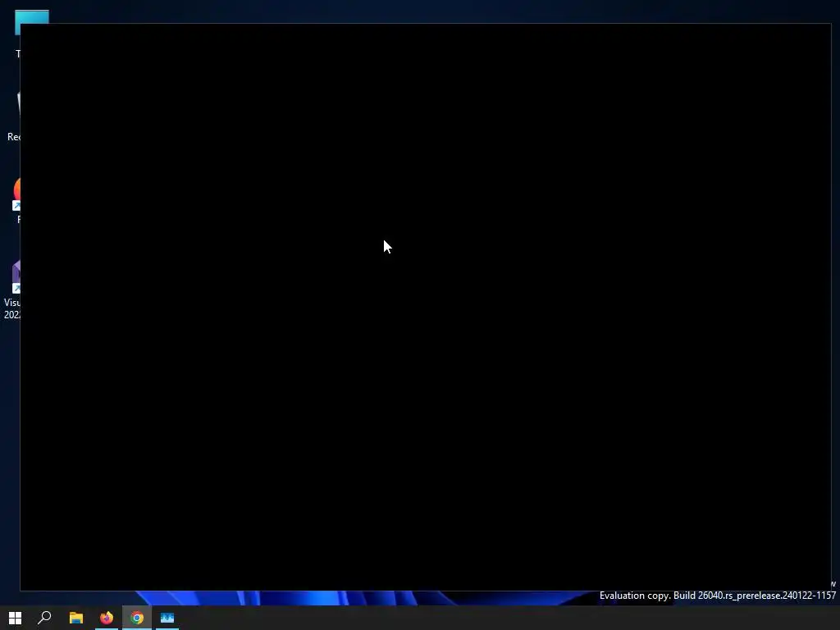Viewport: 840px width, 630px height.
Task: Launch File Explorer from taskbar
Action: [76, 618]
